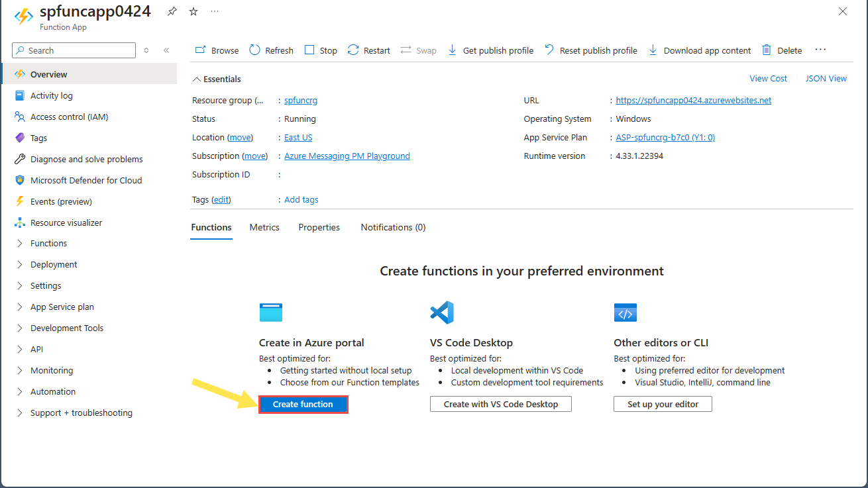Open the Azure Messaging PM Playground subscription

click(x=347, y=156)
